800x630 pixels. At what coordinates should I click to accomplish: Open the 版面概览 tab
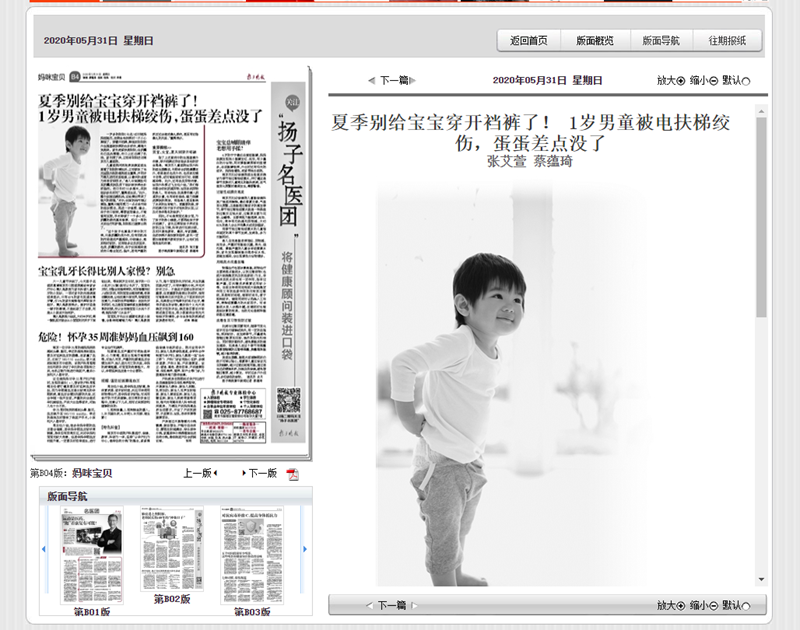click(x=595, y=41)
